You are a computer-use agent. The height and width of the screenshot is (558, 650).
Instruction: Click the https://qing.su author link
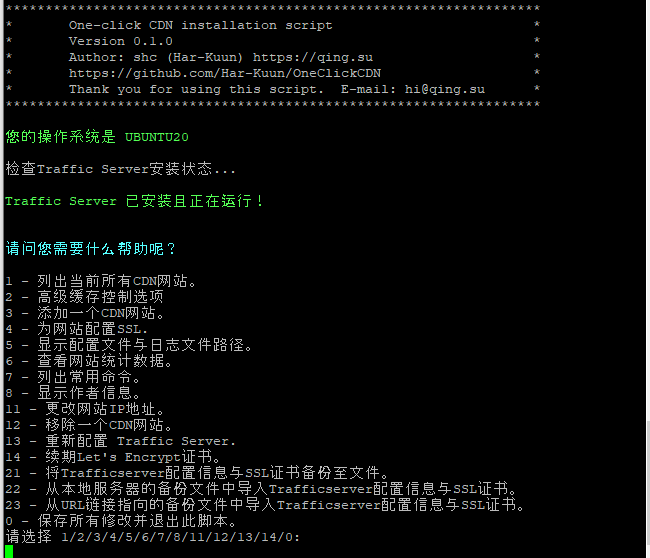[x=313, y=57]
